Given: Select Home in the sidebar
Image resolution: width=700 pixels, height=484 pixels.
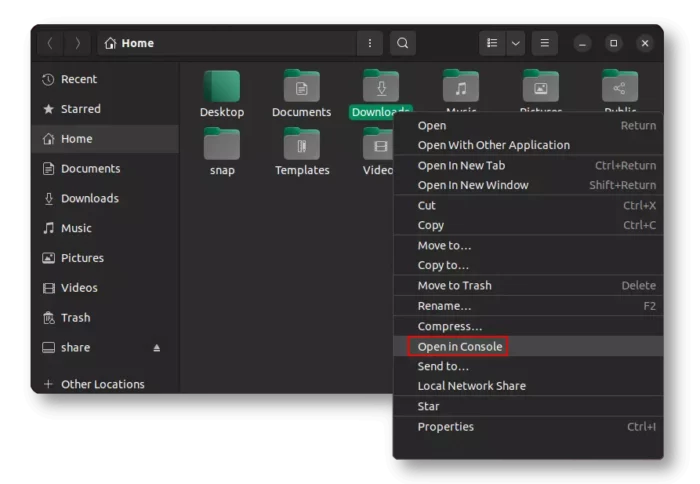Looking at the screenshot, I should [106, 139].
